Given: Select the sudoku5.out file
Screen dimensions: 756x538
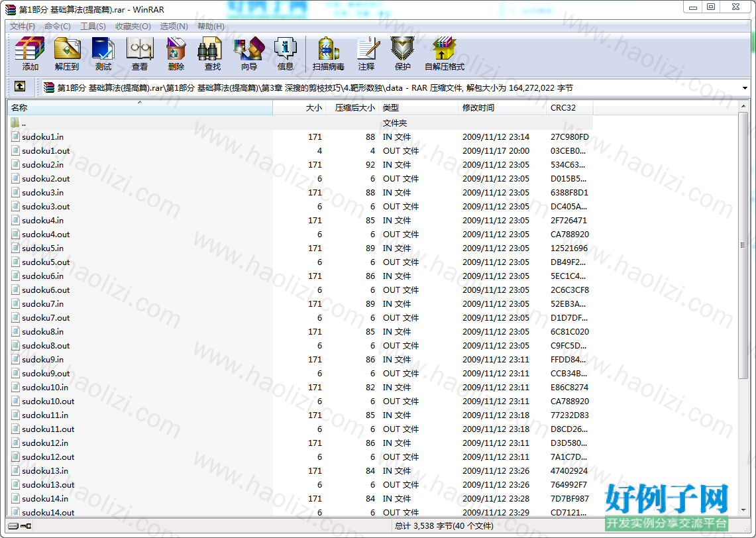Looking at the screenshot, I should point(45,262).
